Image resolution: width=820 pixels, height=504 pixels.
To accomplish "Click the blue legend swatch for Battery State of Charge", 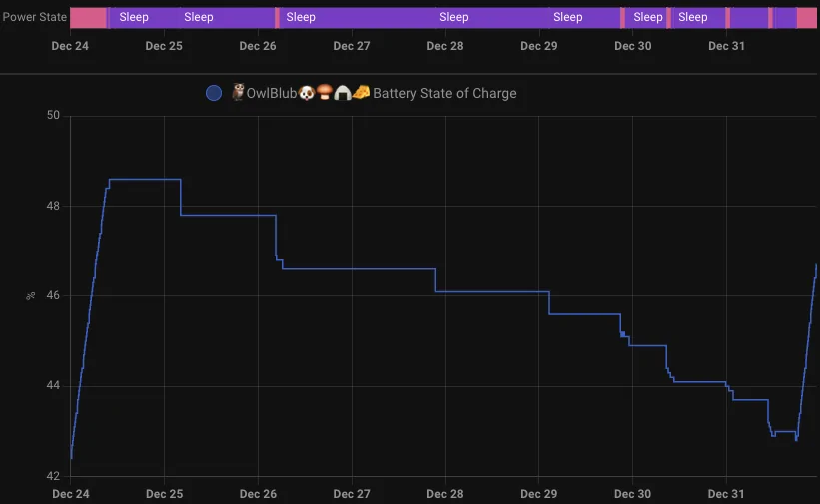I will 214,93.
